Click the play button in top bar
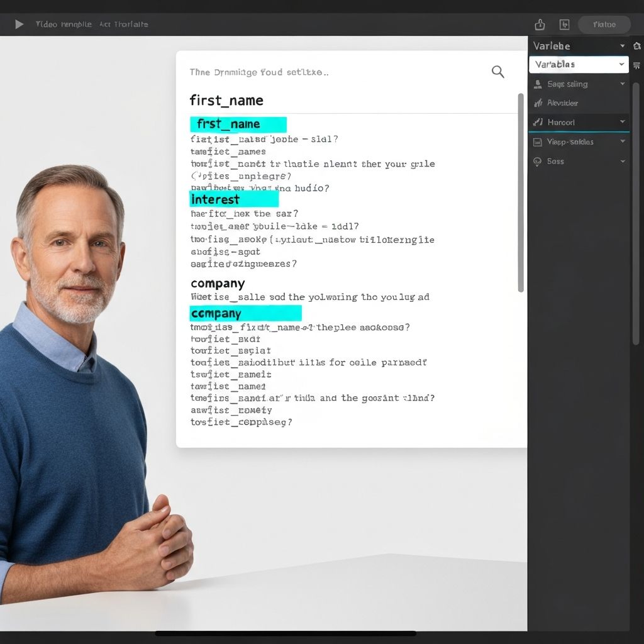 (x=19, y=25)
